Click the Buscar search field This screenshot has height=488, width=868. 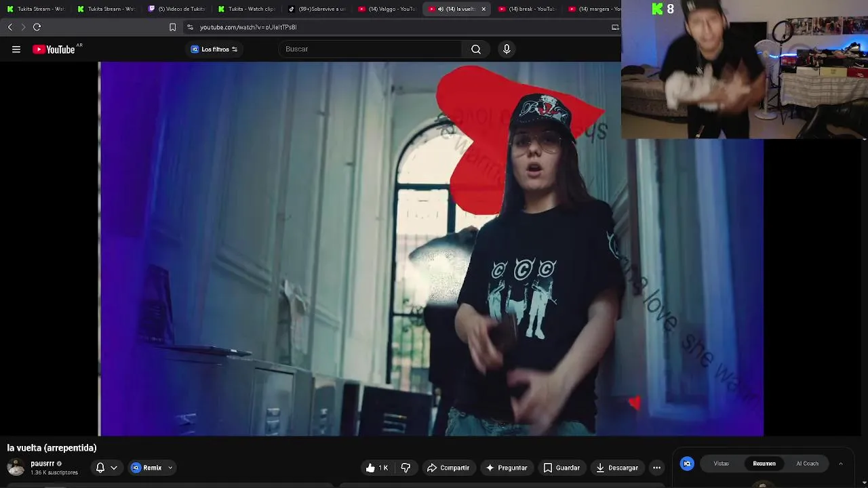pos(370,49)
